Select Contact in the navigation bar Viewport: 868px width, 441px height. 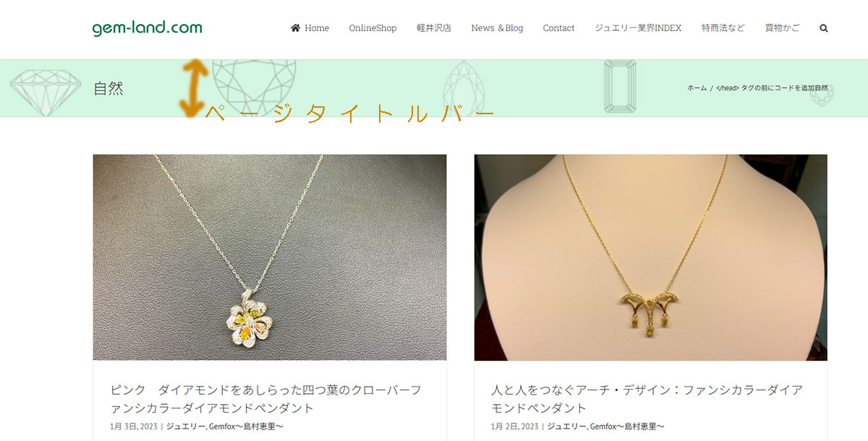[x=558, y=28]
